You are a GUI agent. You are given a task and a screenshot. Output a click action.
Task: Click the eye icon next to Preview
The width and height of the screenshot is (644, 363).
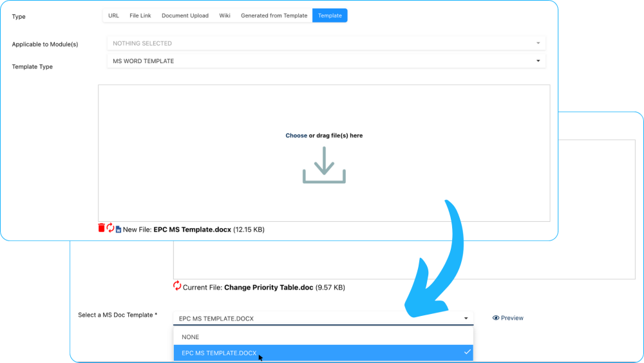(496, 318)
